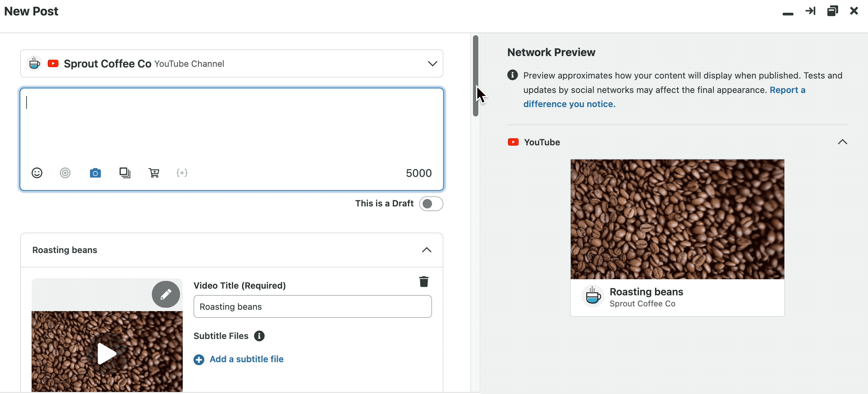Screen dimensions: 868x394
Task: Click the YouTube logo in Network Preview
Action: [x=513, y=142]
